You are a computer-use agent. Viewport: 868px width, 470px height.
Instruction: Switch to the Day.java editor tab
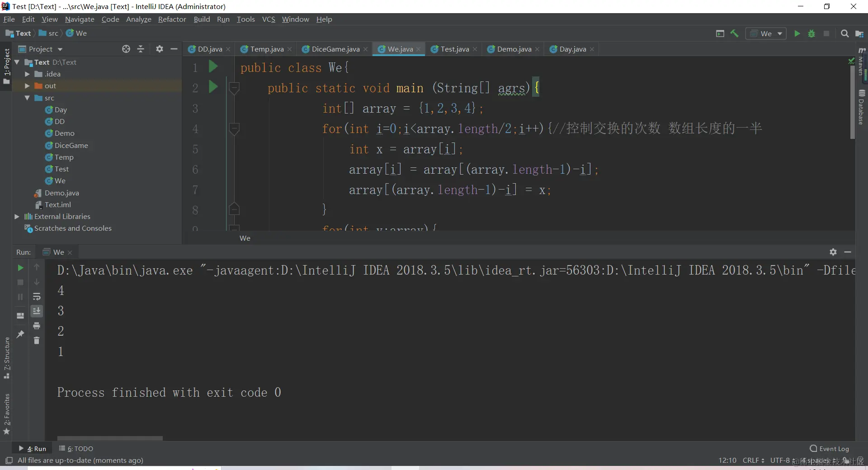(572, 49)
